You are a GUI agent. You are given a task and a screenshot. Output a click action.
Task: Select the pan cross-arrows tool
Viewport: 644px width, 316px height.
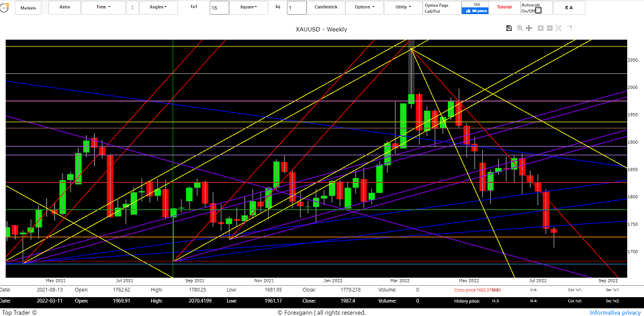point(529,28)
